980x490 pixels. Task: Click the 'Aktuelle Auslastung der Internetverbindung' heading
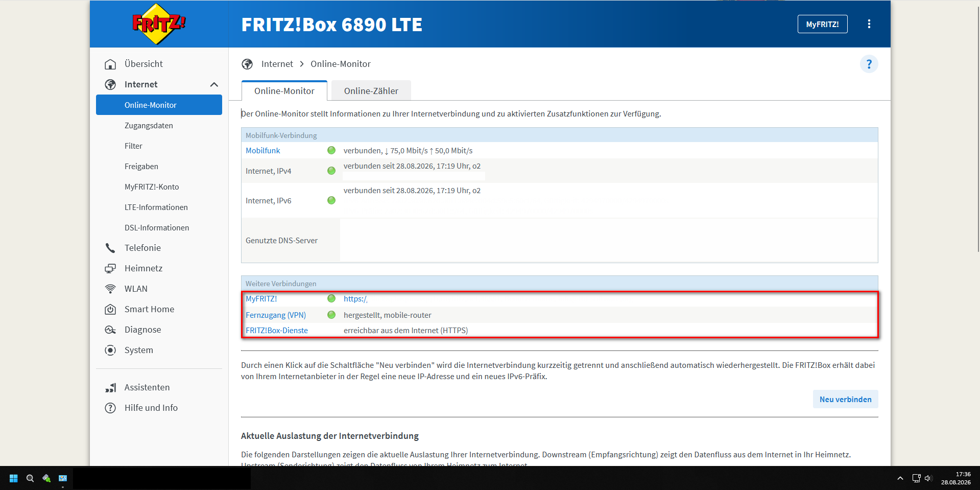coord(330,436)
